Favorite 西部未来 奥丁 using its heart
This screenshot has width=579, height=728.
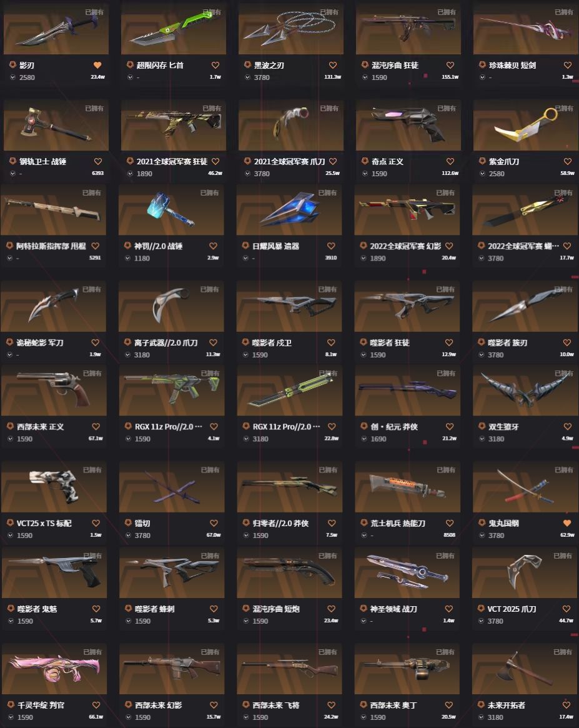point(448,705)
